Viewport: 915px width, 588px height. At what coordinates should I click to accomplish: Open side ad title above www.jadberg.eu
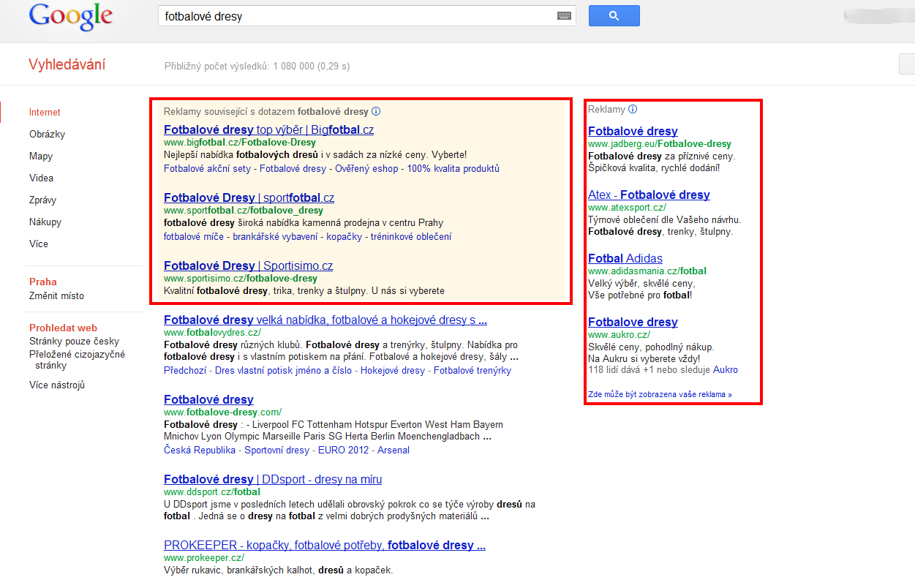click(x=633, y=132)
